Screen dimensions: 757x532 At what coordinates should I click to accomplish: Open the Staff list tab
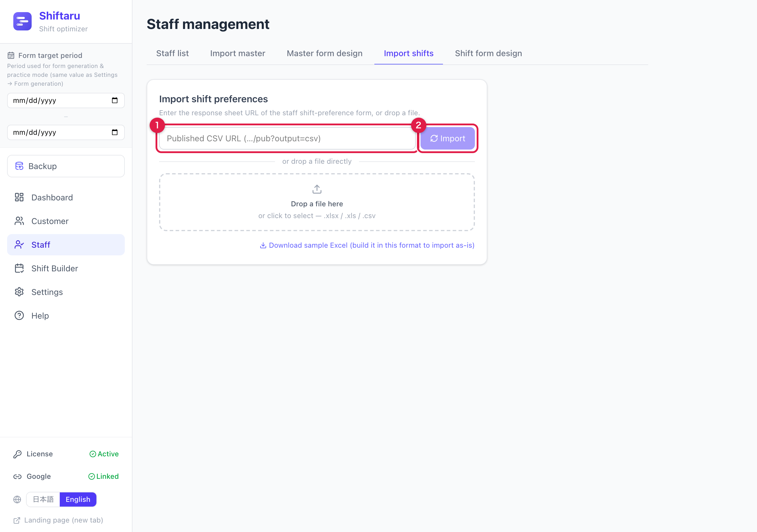click(x=172, y=53)
